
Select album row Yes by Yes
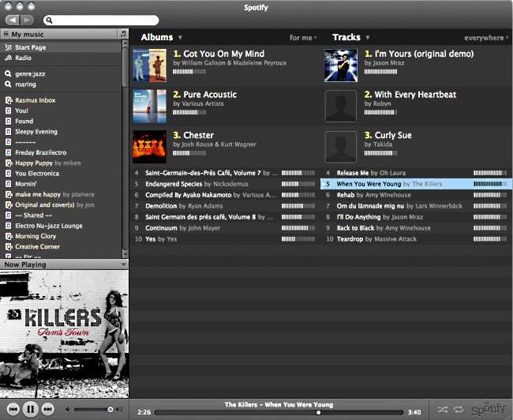224,239
